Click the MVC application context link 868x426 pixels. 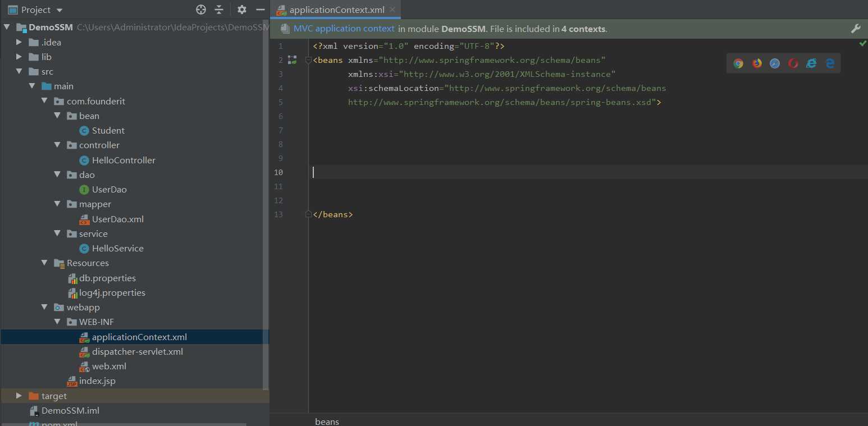344,29
